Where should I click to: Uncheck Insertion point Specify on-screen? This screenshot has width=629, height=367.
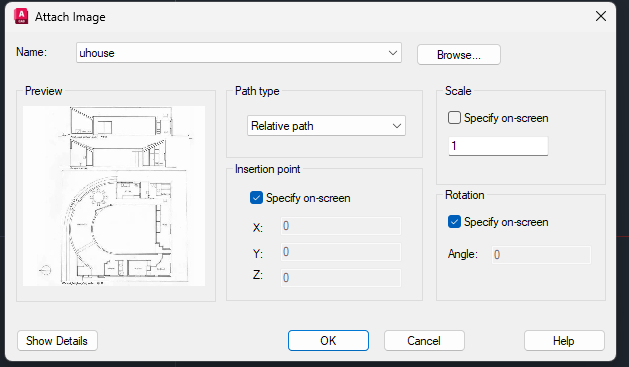[x=256, y=198]
